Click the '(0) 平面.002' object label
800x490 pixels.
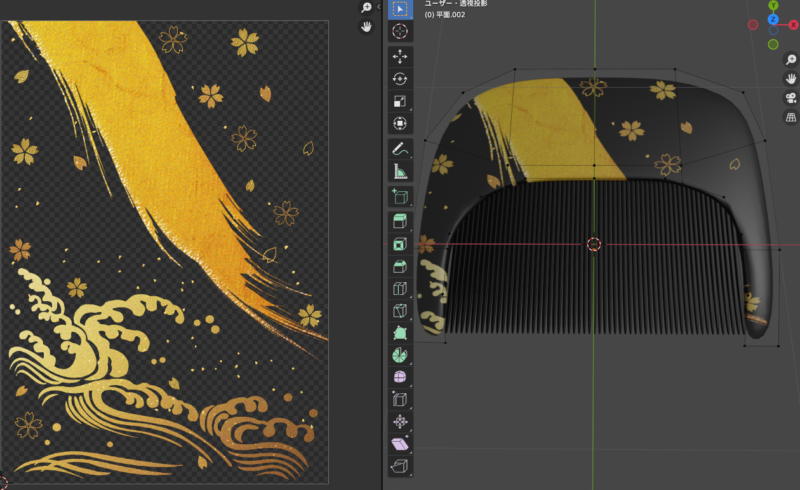click(x=445, y=15)
